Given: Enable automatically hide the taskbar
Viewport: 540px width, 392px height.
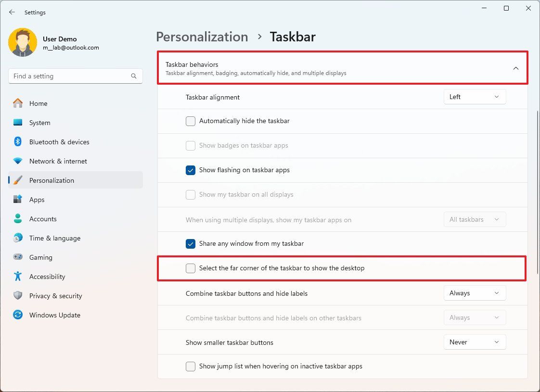Looking at the screenshot, I should coord(190,121).
